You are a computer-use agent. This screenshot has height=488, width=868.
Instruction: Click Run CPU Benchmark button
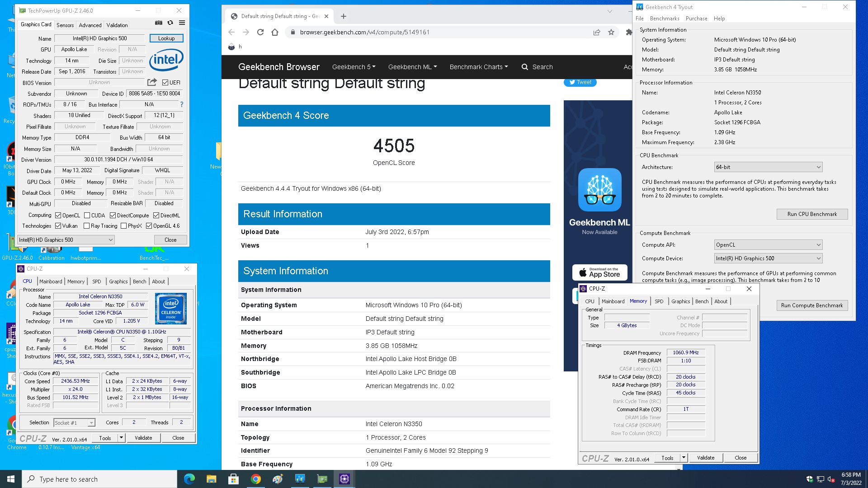click(812, 214)
